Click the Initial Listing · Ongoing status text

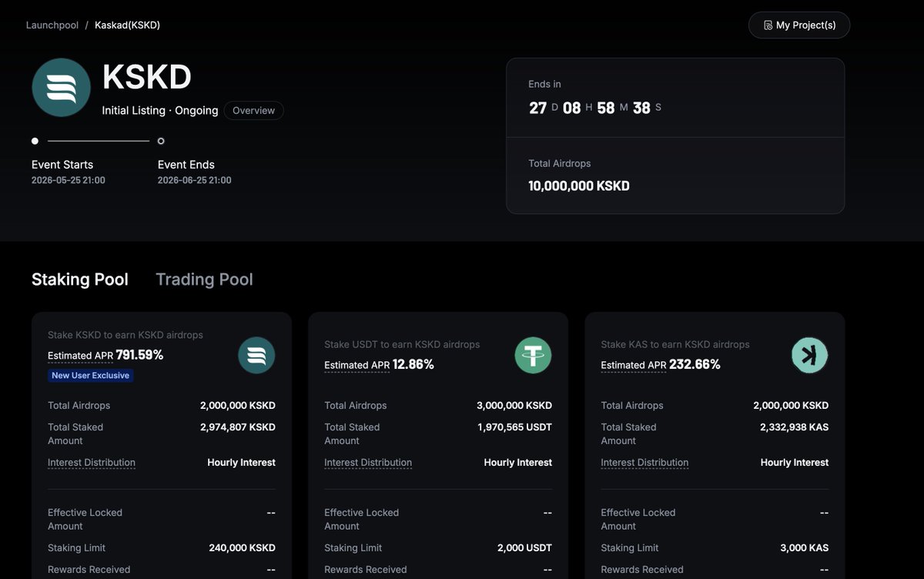[160, 110]
